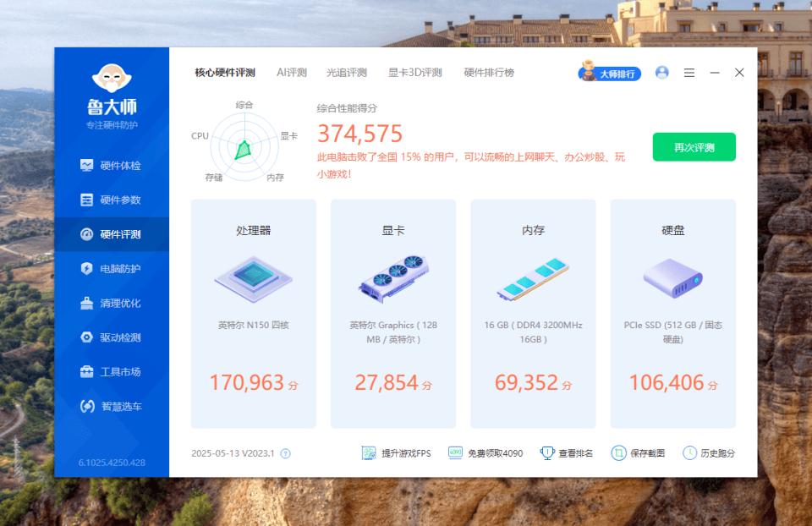The height and width of the screenshot is (526, 812).
Task: Minimize the 鲁大师 window
Action: 715,73
